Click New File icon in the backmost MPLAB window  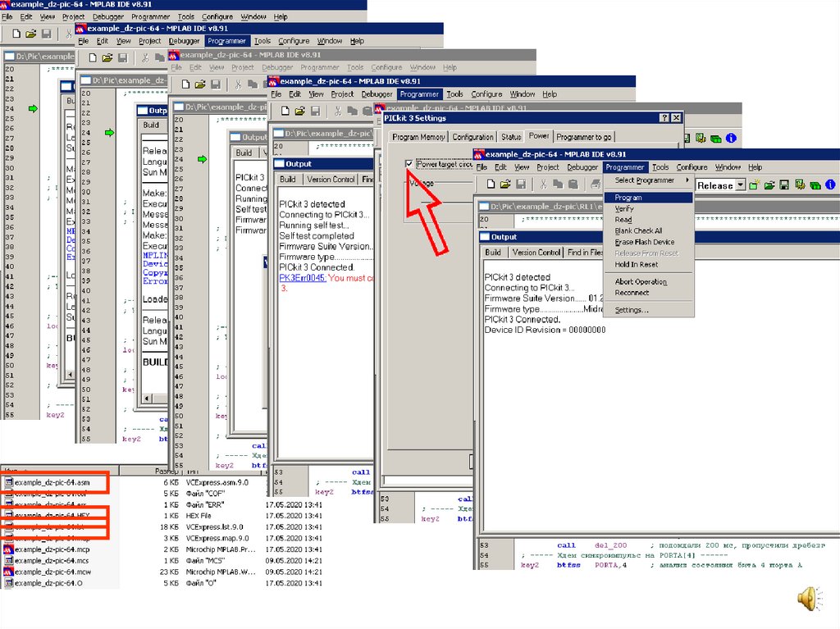16,34
